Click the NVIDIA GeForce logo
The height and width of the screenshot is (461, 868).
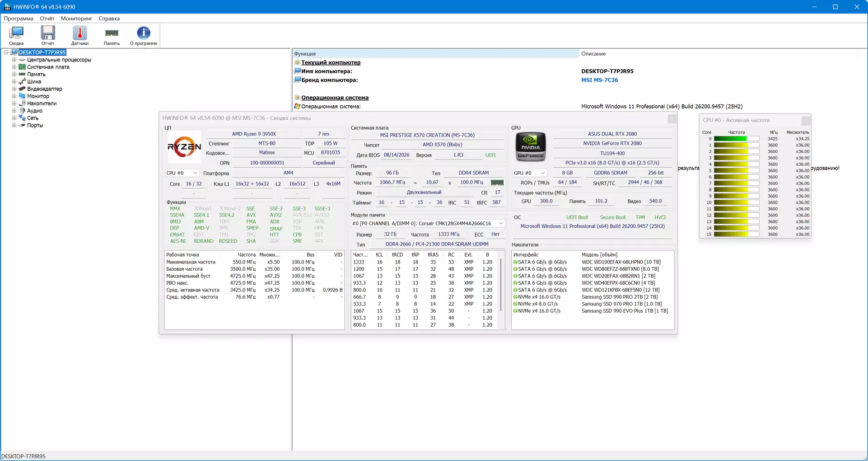531,147
